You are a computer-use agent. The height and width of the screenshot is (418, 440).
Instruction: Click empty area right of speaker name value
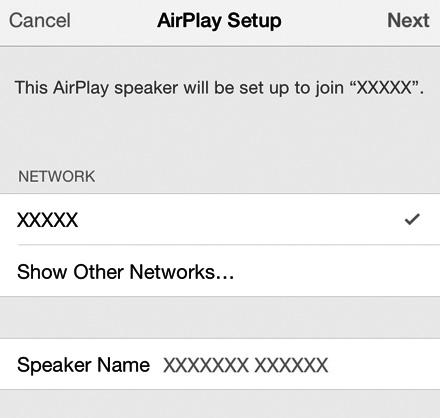pos(383,365)
